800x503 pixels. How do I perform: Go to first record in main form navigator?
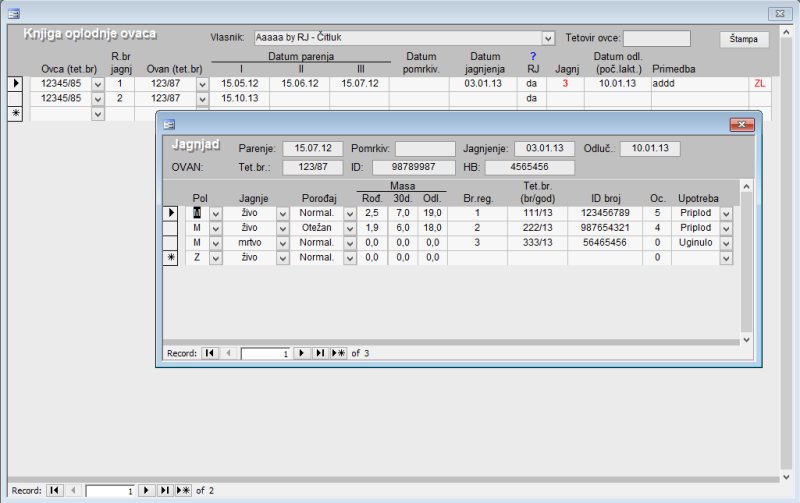(54, 491)
